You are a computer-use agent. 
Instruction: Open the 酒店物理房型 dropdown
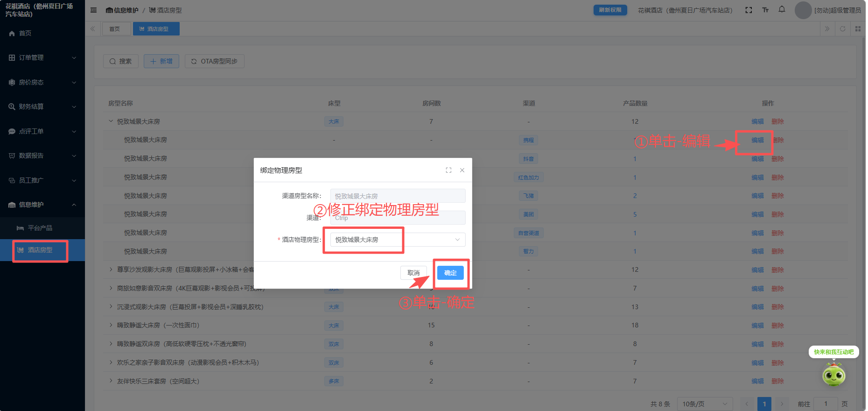point(398,240)
